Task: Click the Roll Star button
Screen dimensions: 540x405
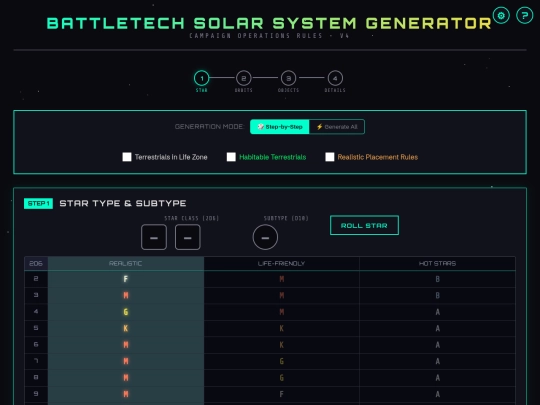Action: [x=364, y=225]
